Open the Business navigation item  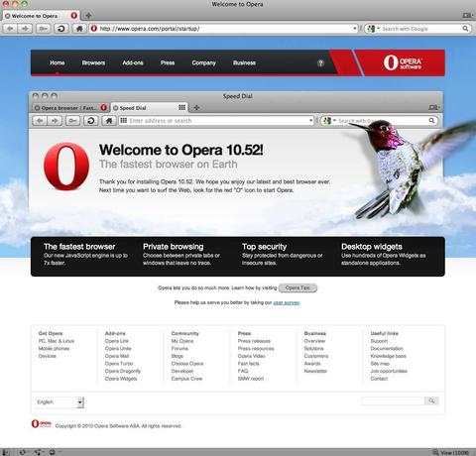click(244, 62)
